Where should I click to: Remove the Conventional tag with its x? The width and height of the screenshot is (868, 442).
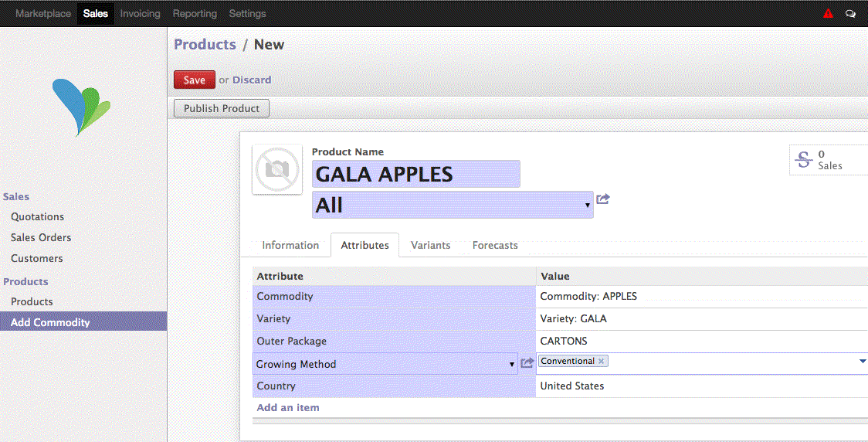point(602,361)
